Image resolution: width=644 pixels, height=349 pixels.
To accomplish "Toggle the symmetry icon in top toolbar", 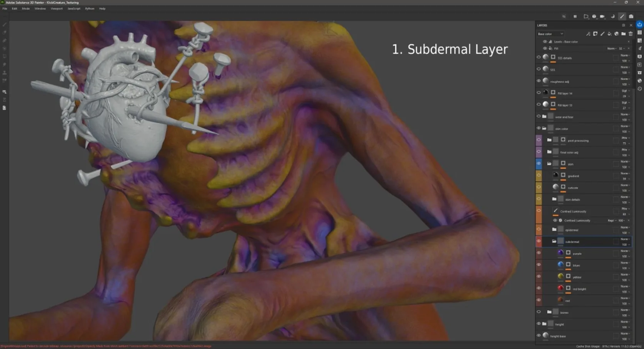I will [564, 17].
